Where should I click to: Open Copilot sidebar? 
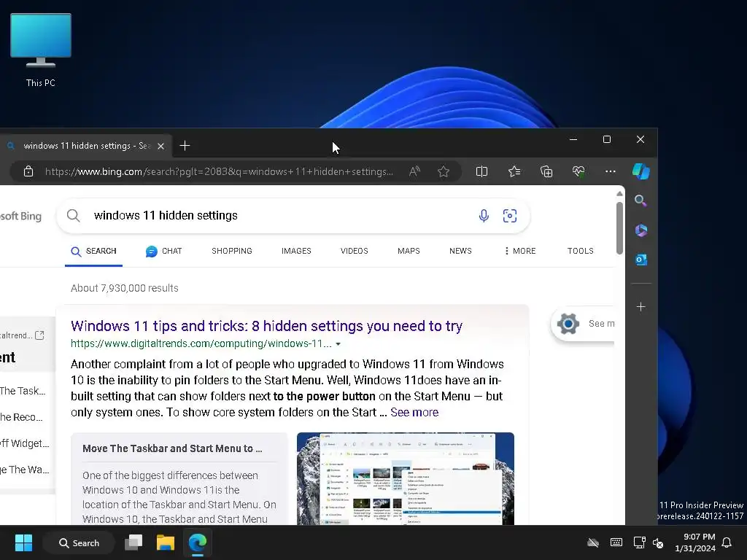640,171
